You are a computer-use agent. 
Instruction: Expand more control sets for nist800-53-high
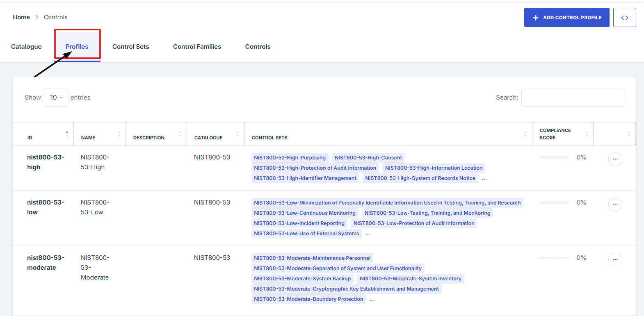[484, 179]
